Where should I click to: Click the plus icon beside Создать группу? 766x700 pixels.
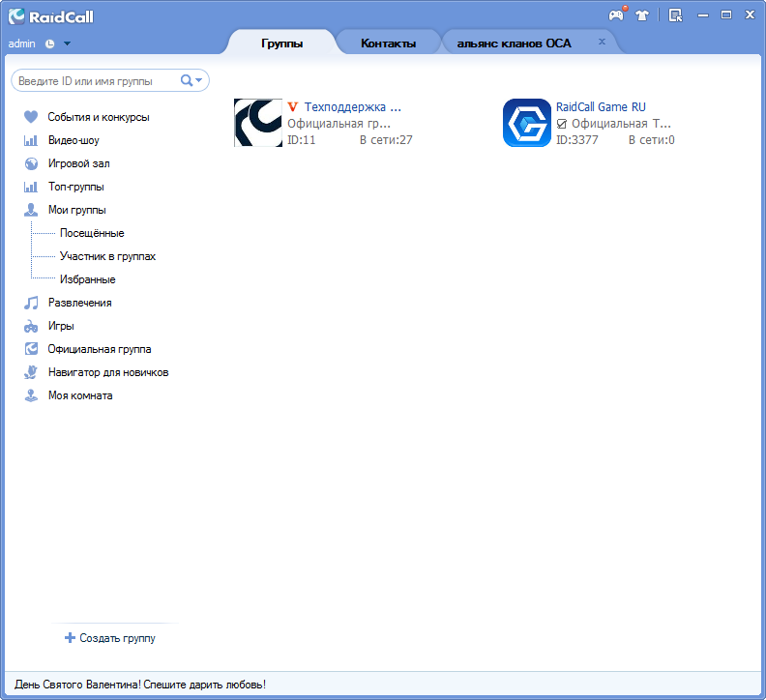point(70,637)
